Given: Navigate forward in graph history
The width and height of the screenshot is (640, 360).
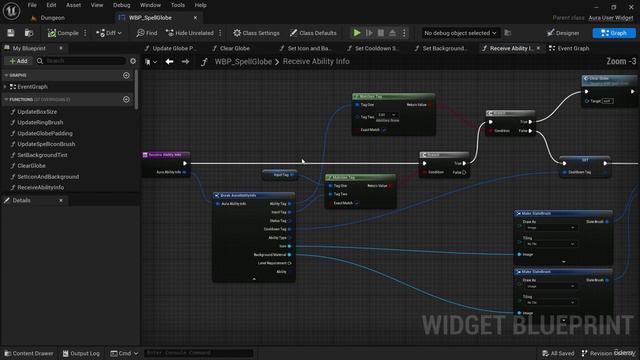Looking at the screenshot, I should coord(185,62).
